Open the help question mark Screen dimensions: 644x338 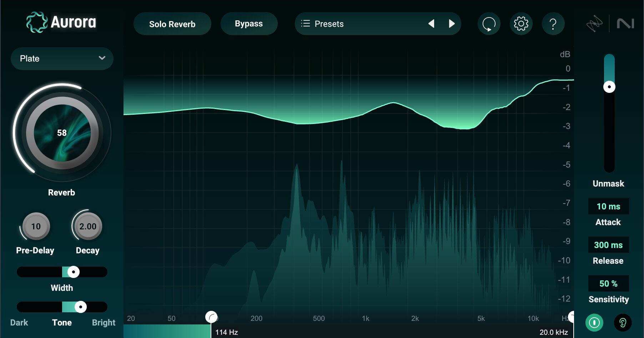[553, 24]
